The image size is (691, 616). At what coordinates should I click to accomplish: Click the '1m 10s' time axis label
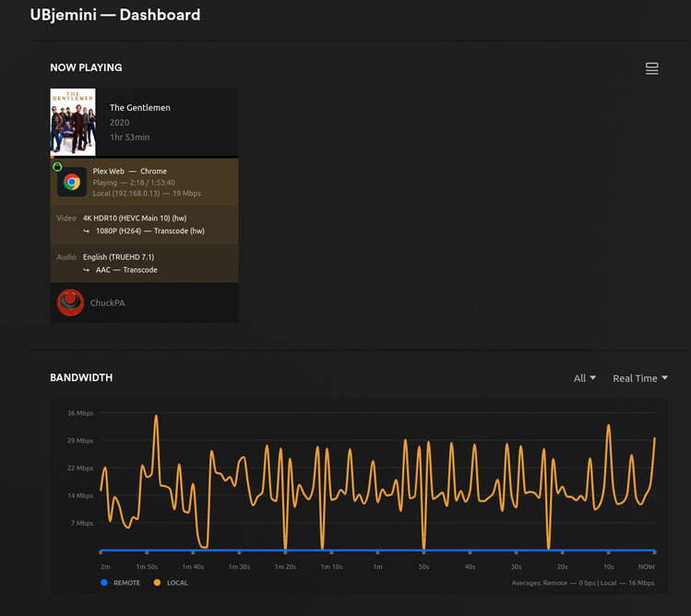pyautogui.click(x=331, y=566)
